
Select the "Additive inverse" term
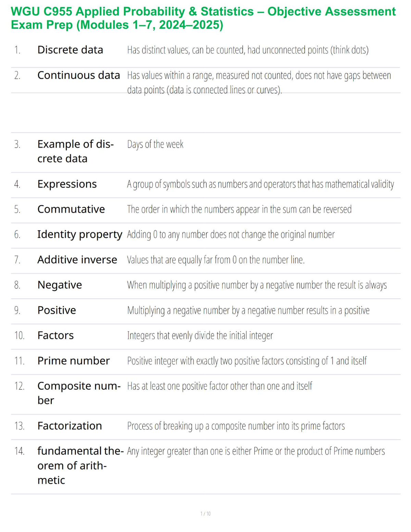coord(77,260)
